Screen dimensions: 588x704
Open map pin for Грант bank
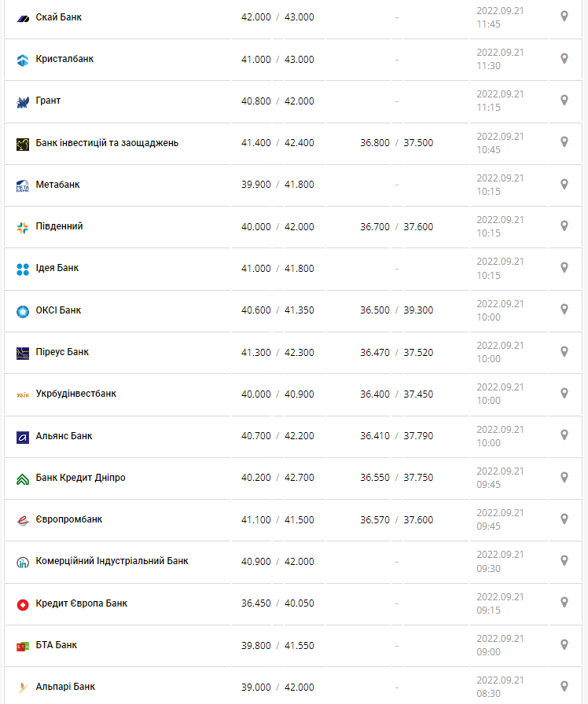(x=564, y=100)
